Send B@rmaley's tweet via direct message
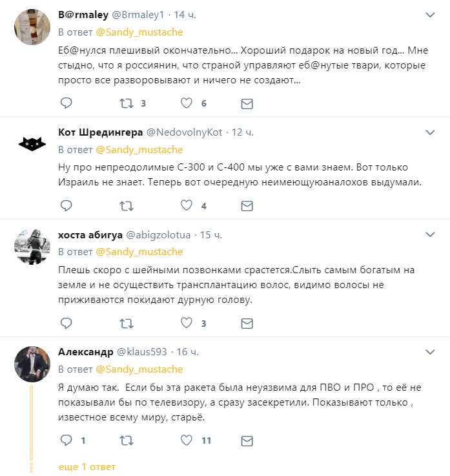The image size is (450, 476). coord(246,103)
